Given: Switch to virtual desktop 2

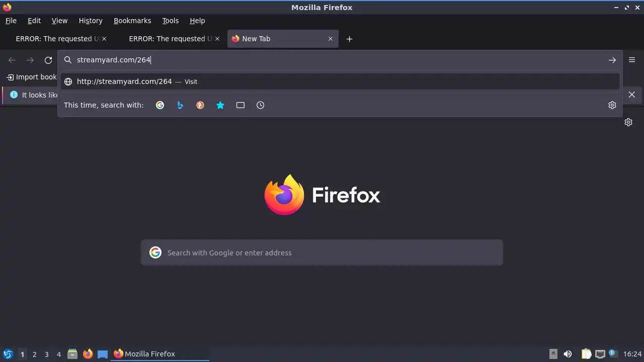Looking at the screenshot, I should 34,354.
